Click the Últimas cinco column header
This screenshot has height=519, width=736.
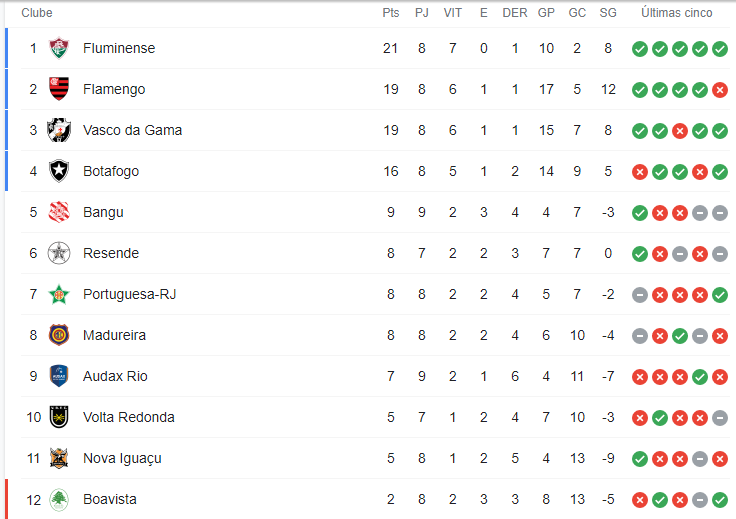[676, 13]
